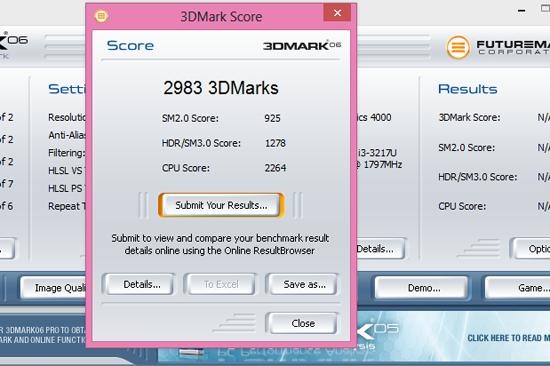Viewport: 550px width, 366px height.
Task: Click the Close button in dialog
Action: (x=302, y=323)
